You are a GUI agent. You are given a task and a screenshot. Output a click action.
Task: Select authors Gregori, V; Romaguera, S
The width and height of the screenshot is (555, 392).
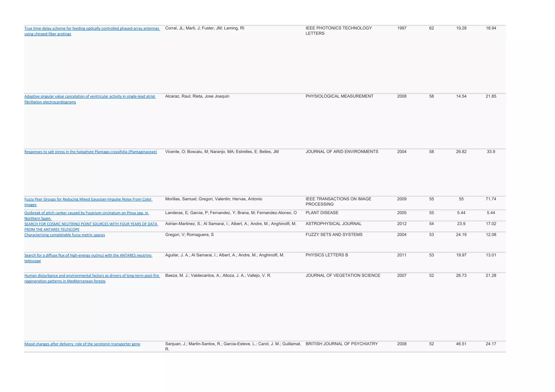(x=189, y=235)
